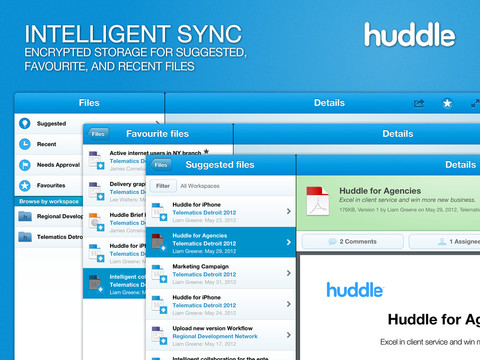Open the 2 Comments button
The height and width of the screenshot is (360, 480).
(x=353, y=241)
